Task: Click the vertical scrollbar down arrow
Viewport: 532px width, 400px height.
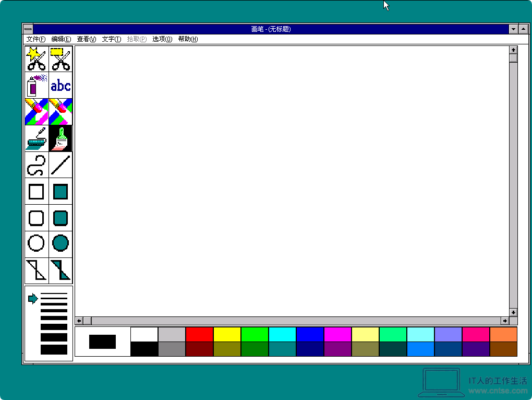Action: pyautogui.click(x=513, y=312)
